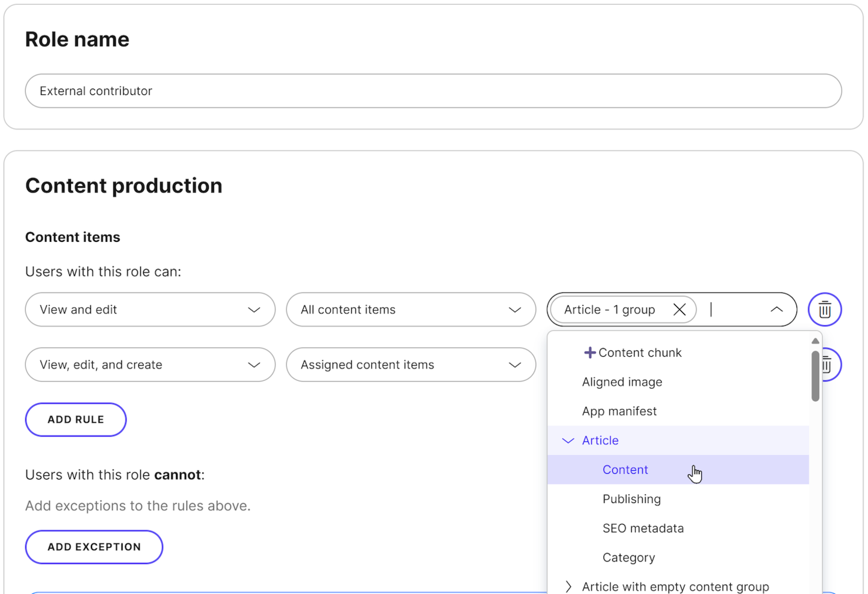868x594 pixels.
Task: Select "SEO metadata" under Article
Action: click(643, 528)
